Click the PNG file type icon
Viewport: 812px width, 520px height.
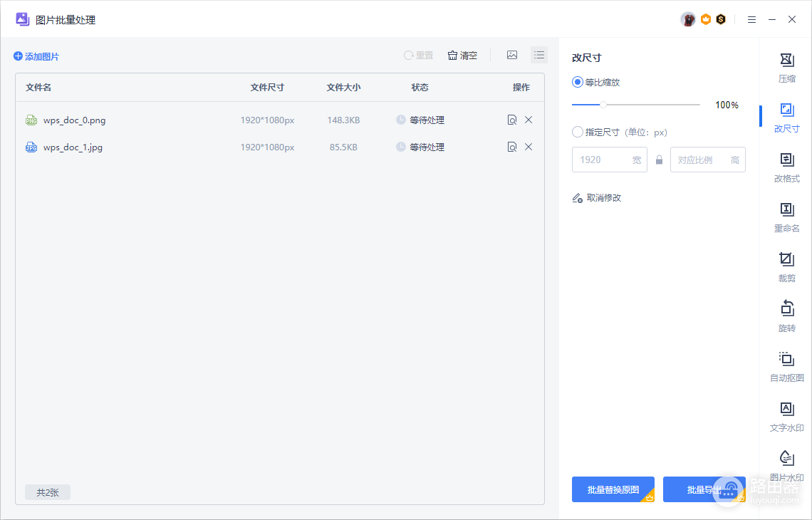coord(31,120)
